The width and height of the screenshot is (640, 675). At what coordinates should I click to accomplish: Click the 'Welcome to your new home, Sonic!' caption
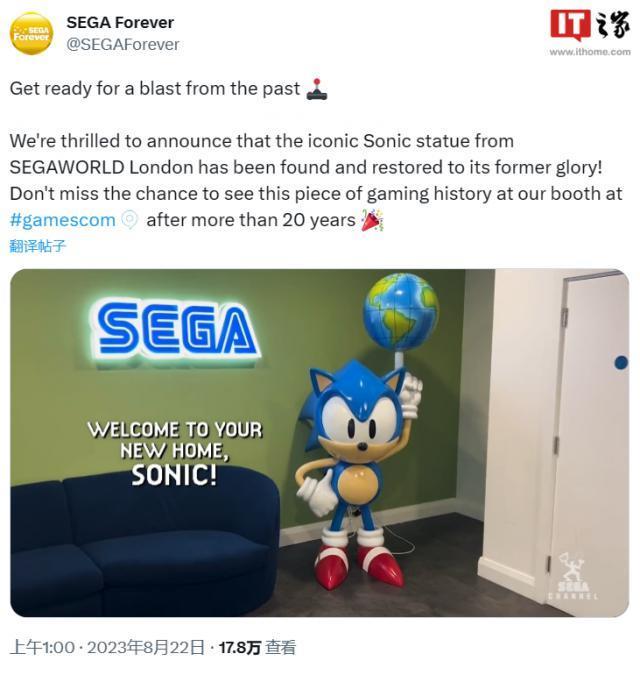[175, 451]
